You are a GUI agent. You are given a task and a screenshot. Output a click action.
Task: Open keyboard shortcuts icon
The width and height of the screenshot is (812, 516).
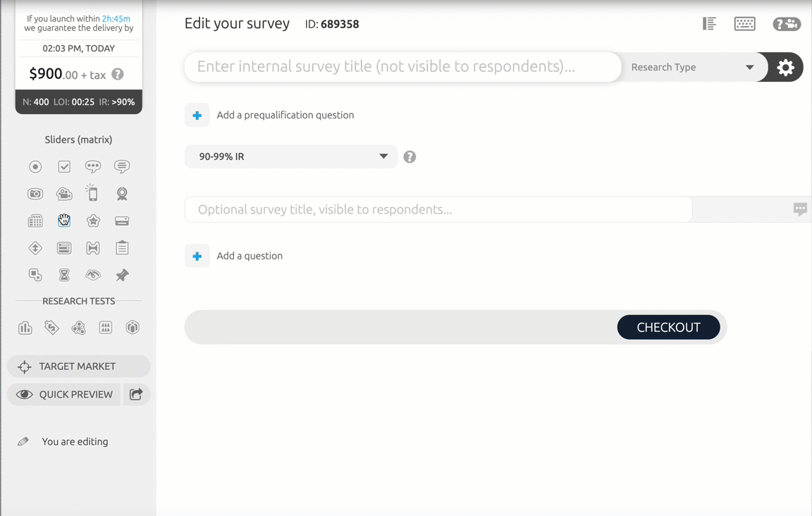pyautogui.click(x=744, y=24)
